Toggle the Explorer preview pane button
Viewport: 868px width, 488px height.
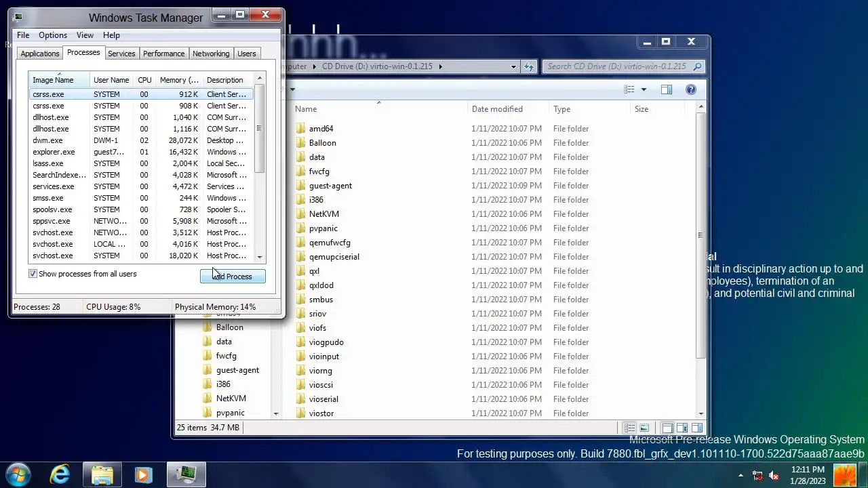pos(667,89)
